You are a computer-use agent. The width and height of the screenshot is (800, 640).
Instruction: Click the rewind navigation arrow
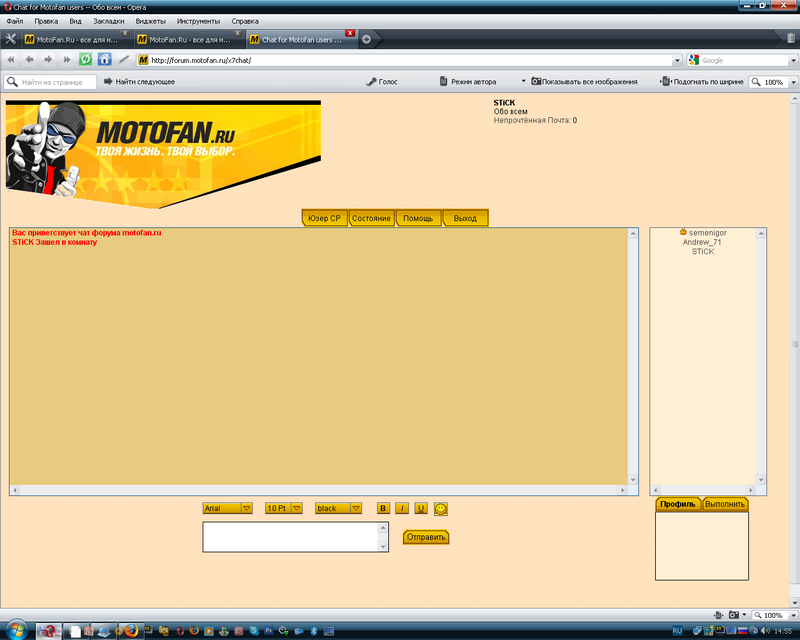pyautogui.click(x=11, y=60)
